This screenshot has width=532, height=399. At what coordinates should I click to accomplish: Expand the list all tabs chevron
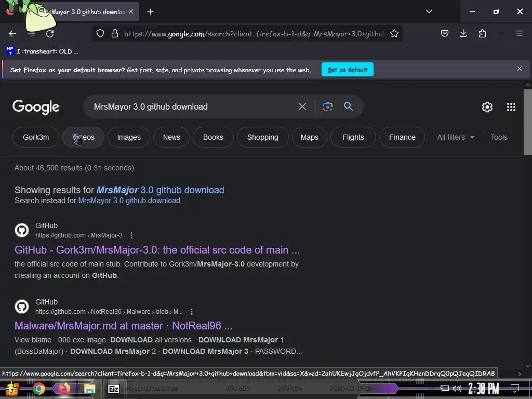(x=429, y=11)
